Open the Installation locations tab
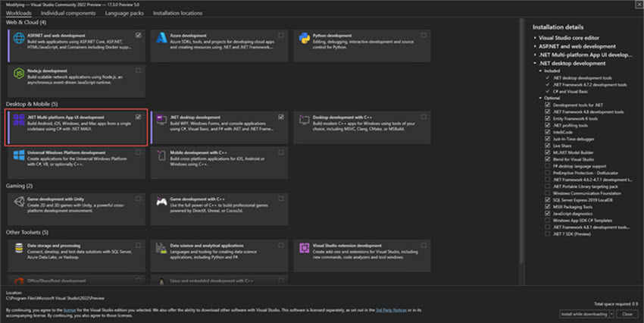 click(x=177, y=13)
